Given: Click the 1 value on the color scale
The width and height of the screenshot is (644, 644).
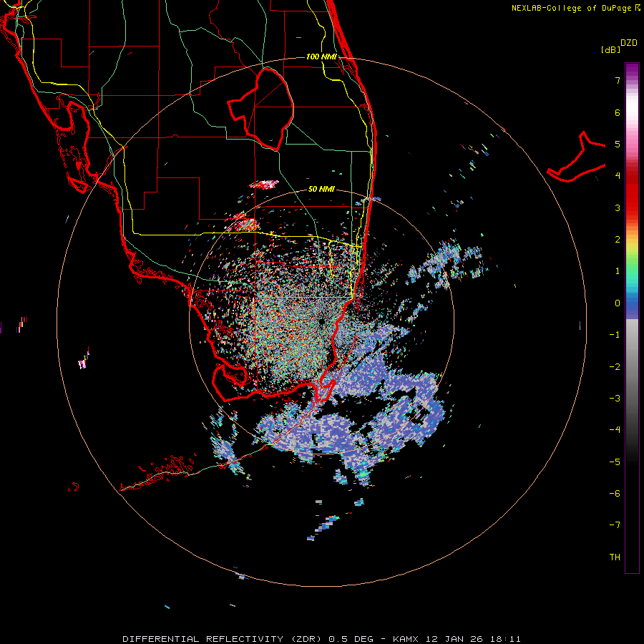Looking at the screenshot, I should pos(618,271).
